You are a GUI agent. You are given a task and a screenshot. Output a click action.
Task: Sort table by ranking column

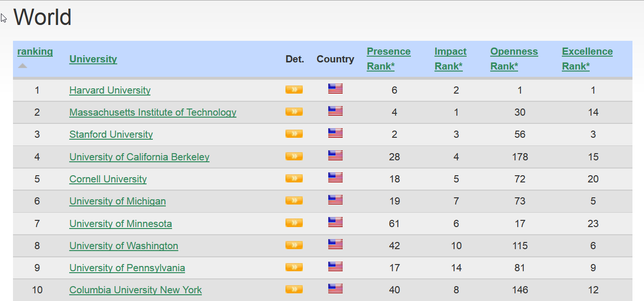click(35, 51)
